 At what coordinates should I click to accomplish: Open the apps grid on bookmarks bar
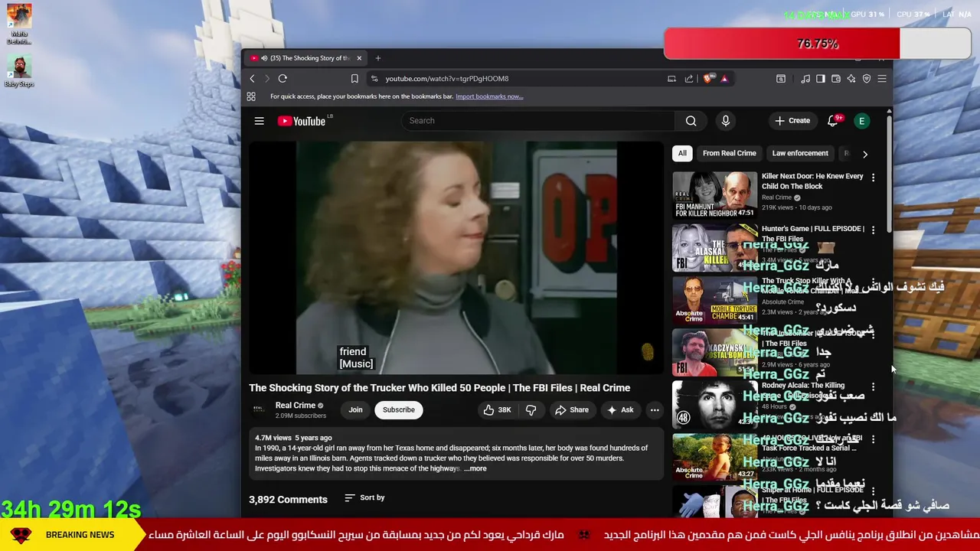(x=251, y=96)
